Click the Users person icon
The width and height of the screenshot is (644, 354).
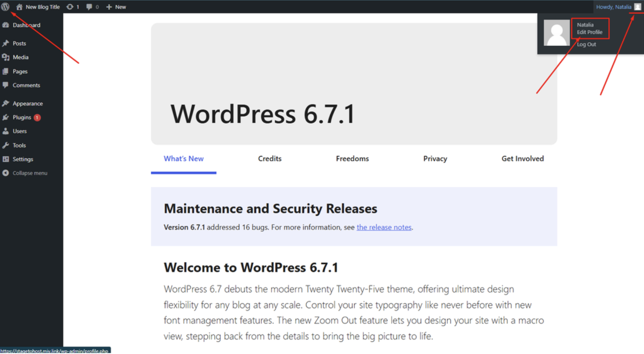(6, 131)
